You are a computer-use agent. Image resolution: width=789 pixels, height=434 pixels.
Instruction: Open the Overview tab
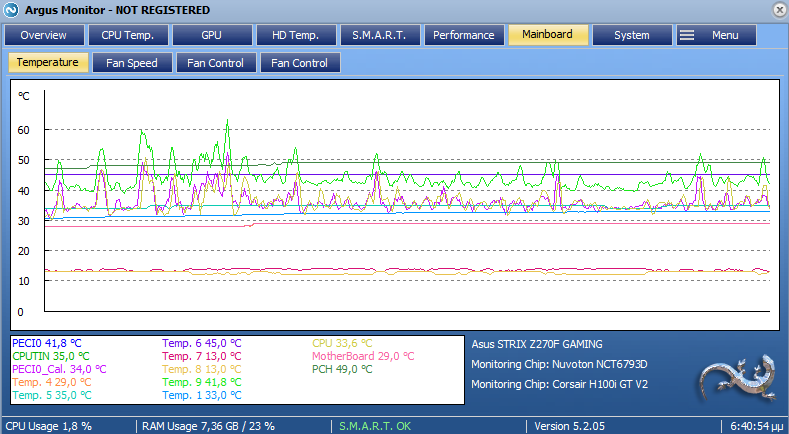point(44,35)
